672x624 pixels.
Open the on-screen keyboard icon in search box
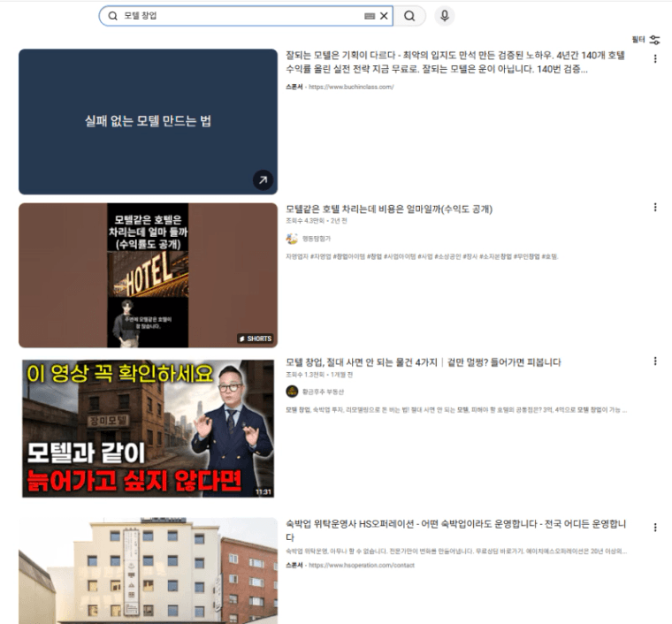point(370,16)
